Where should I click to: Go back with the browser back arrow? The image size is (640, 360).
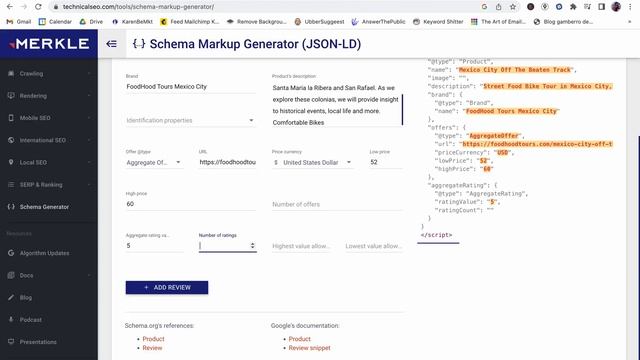pyautogui.click(x=10, y=7)
